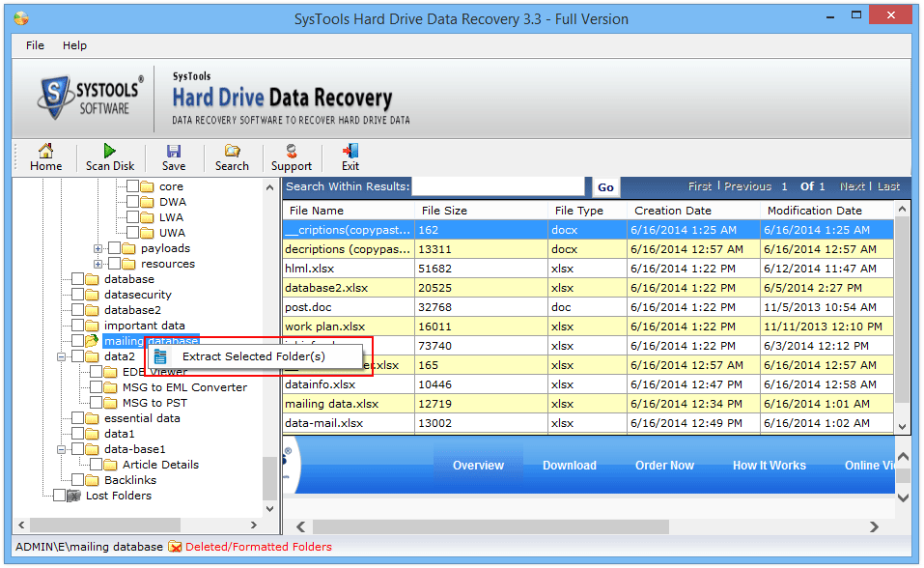The height and width of the screenshot is (568, 924).
Task: Click the open mailing database folder icon
Action: tap(92, 341)
